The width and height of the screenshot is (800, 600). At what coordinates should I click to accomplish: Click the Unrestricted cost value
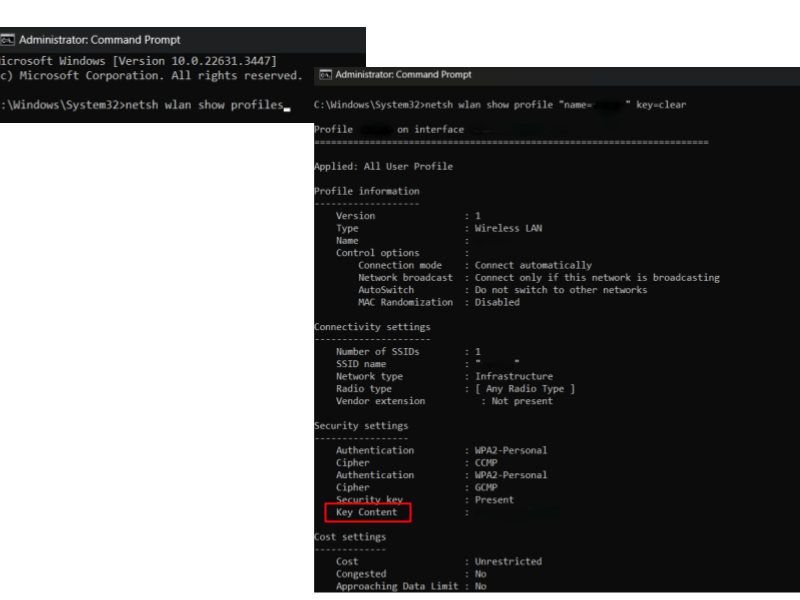[x=508, y=562]
